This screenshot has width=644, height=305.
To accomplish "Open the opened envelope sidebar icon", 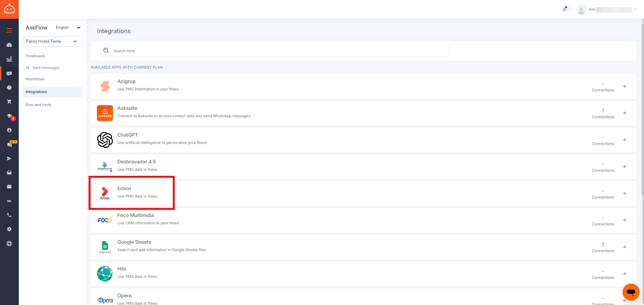I will (9, 172).
